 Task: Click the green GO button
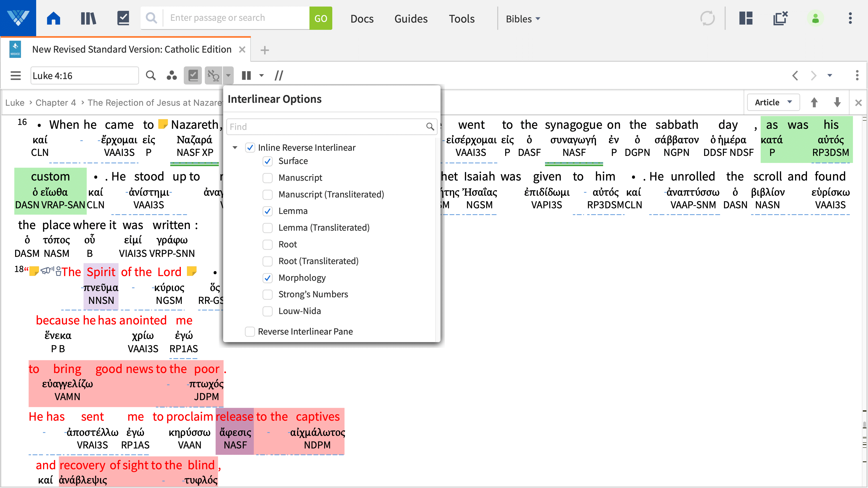point(321,18)
